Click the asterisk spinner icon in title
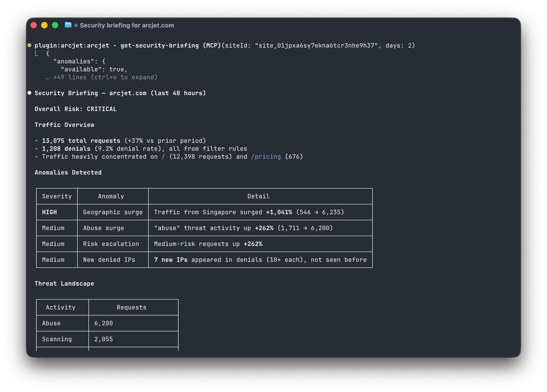This screenshot has height=392, width=547. pos(76,25)
